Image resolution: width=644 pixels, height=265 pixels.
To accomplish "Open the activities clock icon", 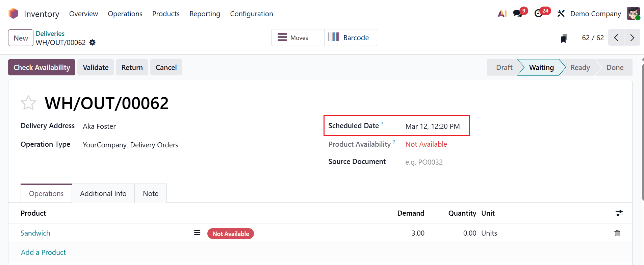I will pos(539,14).
